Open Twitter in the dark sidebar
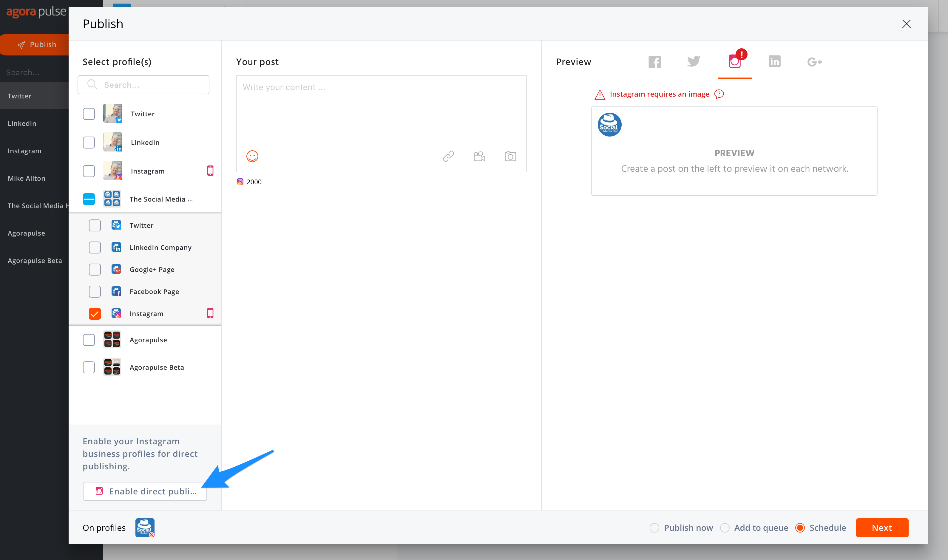 (34, 96)
